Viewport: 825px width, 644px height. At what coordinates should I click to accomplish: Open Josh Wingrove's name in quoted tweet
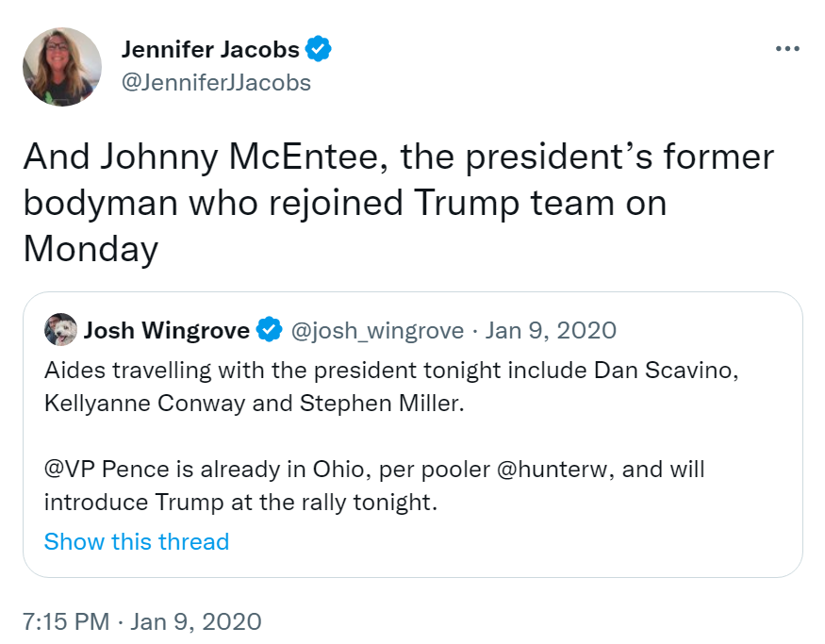click(x=166, y=330)
